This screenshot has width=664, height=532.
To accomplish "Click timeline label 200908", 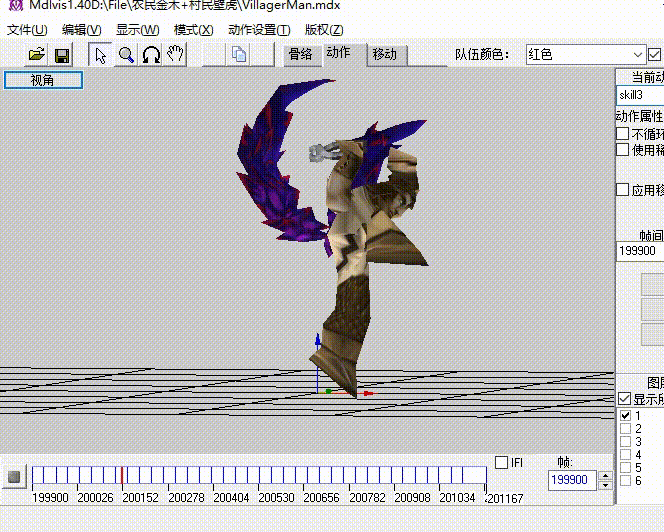I will coord(412,498).
